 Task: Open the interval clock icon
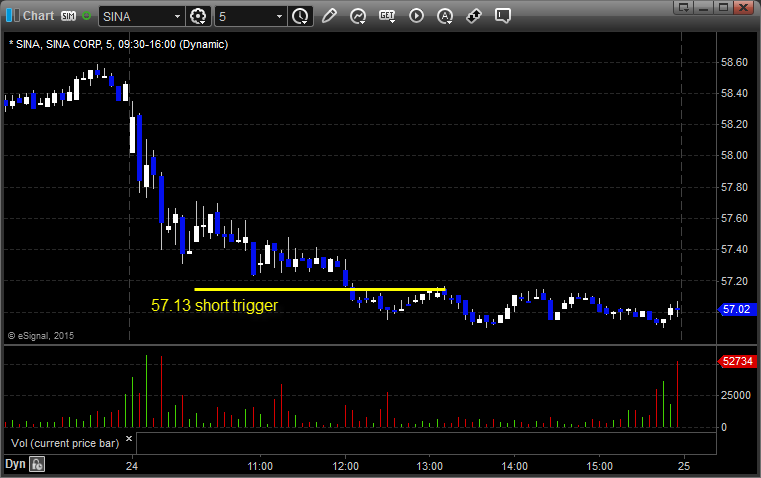tap(300, 16)
